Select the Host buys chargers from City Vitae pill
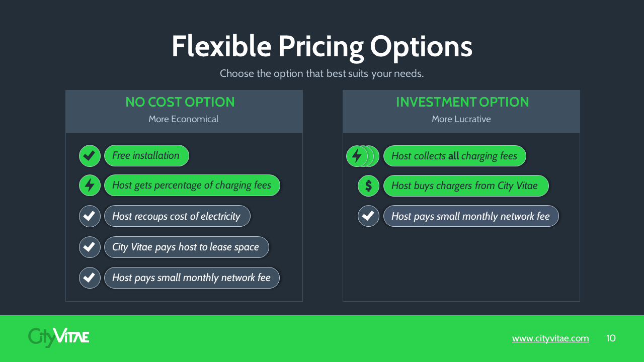 click(466, 186)
